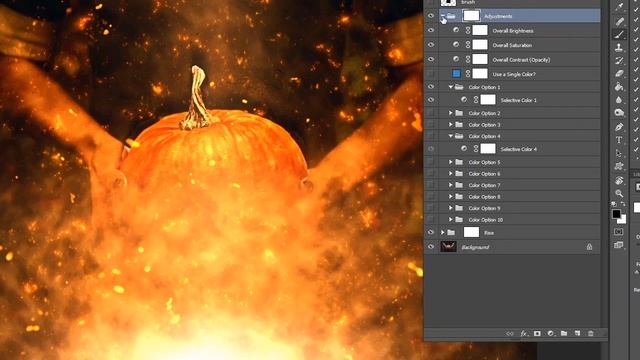Select the Path Selection tool
The image size is (640, 360).
[x=619, y=153]
